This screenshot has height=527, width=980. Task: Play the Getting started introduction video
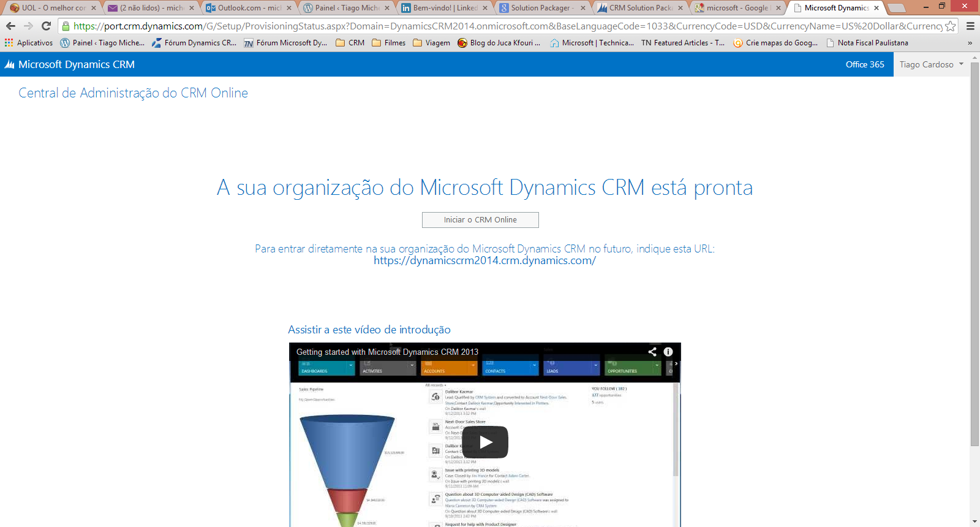pyautogui.click(x=484, y=442)
